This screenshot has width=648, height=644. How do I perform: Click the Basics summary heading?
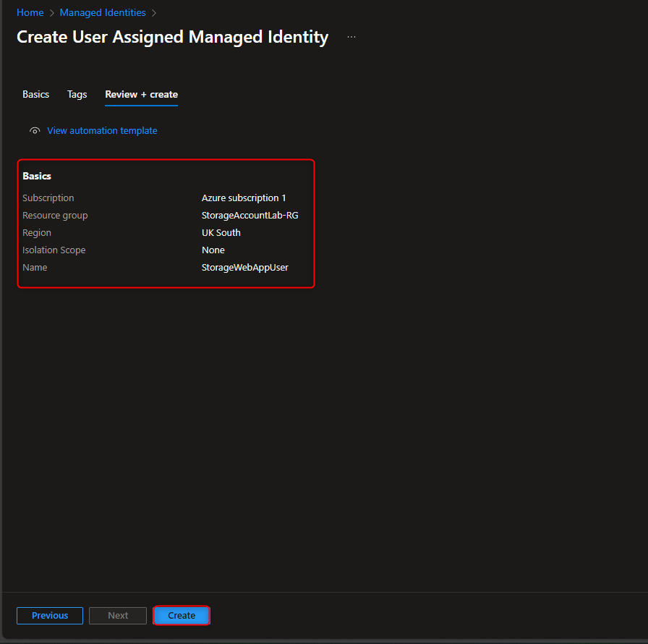[x=36, y=176]
